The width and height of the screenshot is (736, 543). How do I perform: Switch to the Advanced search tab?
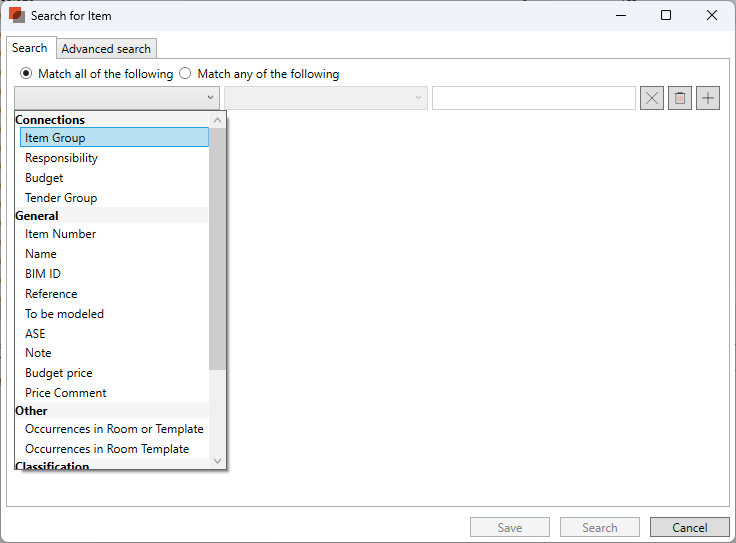click(106, 48)
